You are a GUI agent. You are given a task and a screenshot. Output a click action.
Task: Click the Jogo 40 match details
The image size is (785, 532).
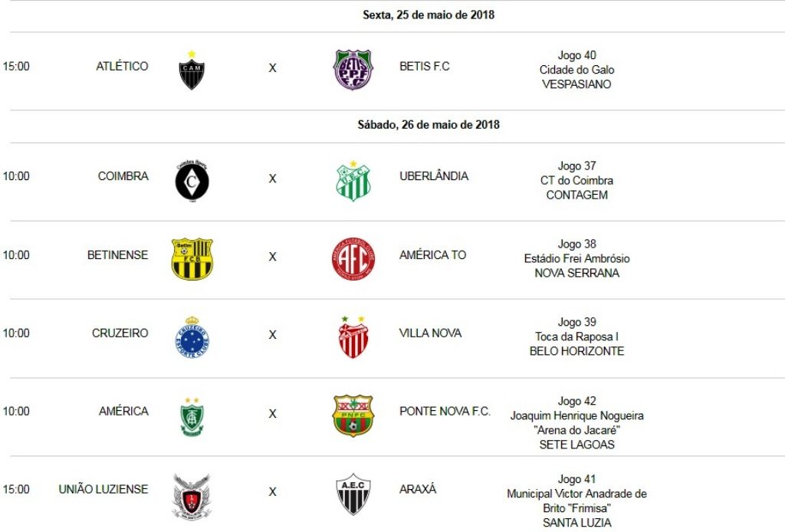(x=576, y=70)
